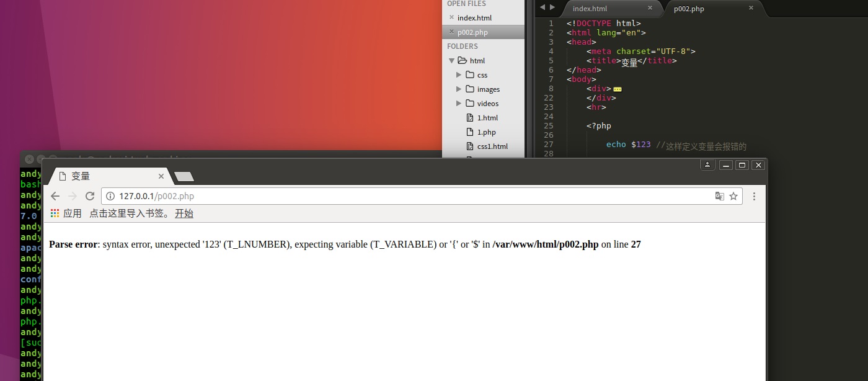Click the $123 variable in code
This screenshot has width=868, height=381.
click(641, 145)
